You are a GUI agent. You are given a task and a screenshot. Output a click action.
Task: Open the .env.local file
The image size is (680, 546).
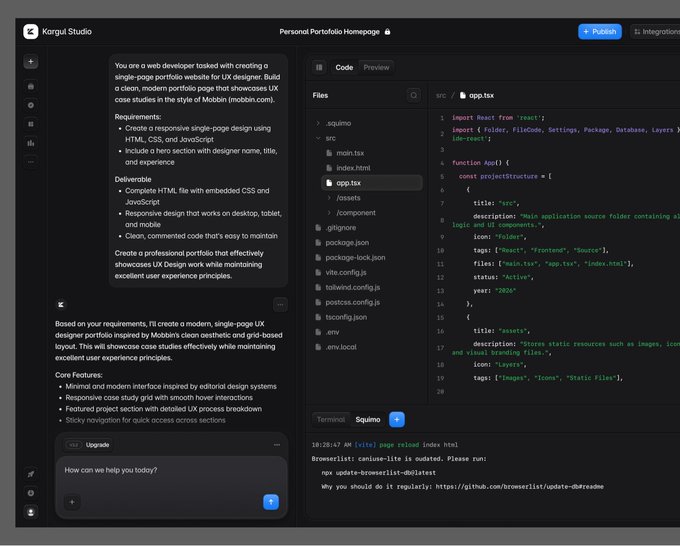[x=337, y=347]
